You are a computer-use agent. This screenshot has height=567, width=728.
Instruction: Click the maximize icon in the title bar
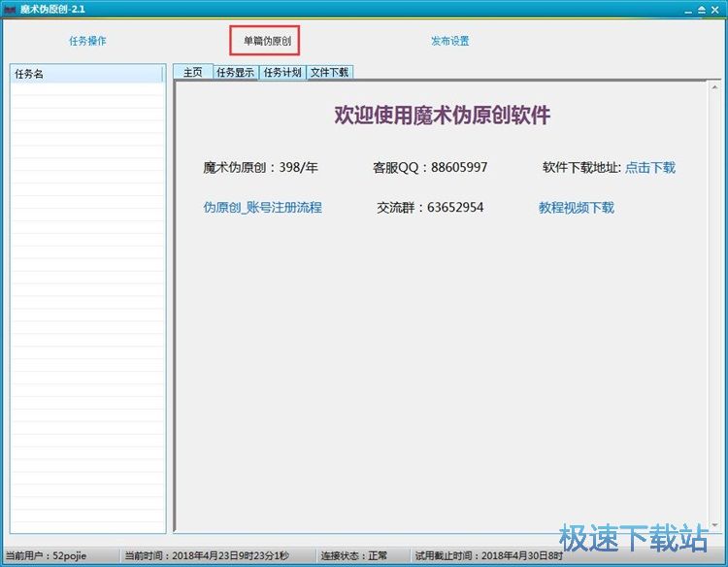pyautogui.click(x=701, y=8)
